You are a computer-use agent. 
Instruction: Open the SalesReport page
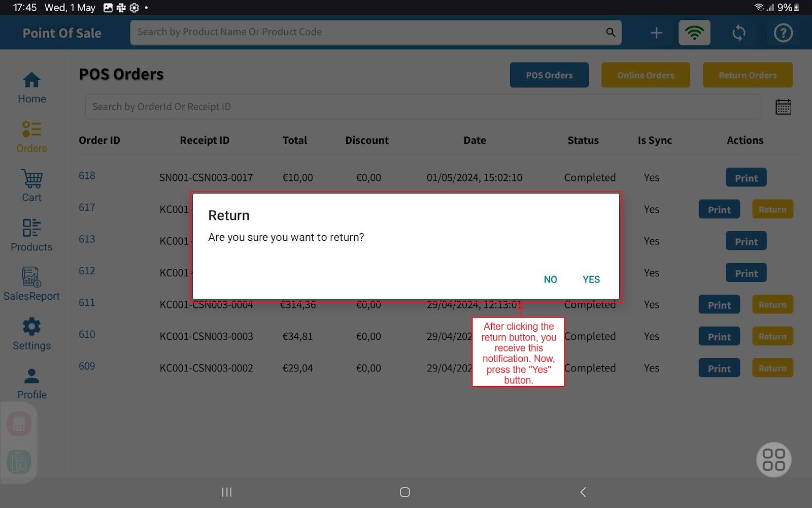pos(31,284)
